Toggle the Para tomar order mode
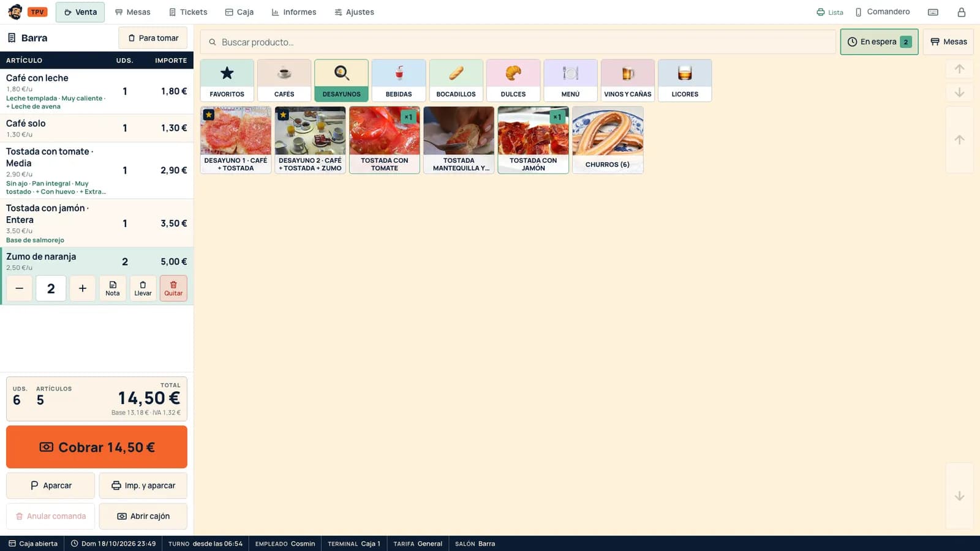 153,38
